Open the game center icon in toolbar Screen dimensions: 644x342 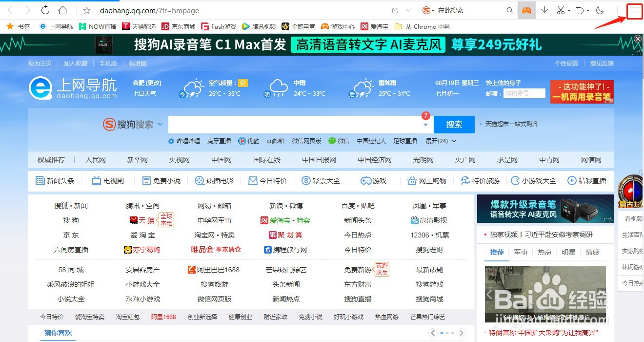(x=526, y=10)
